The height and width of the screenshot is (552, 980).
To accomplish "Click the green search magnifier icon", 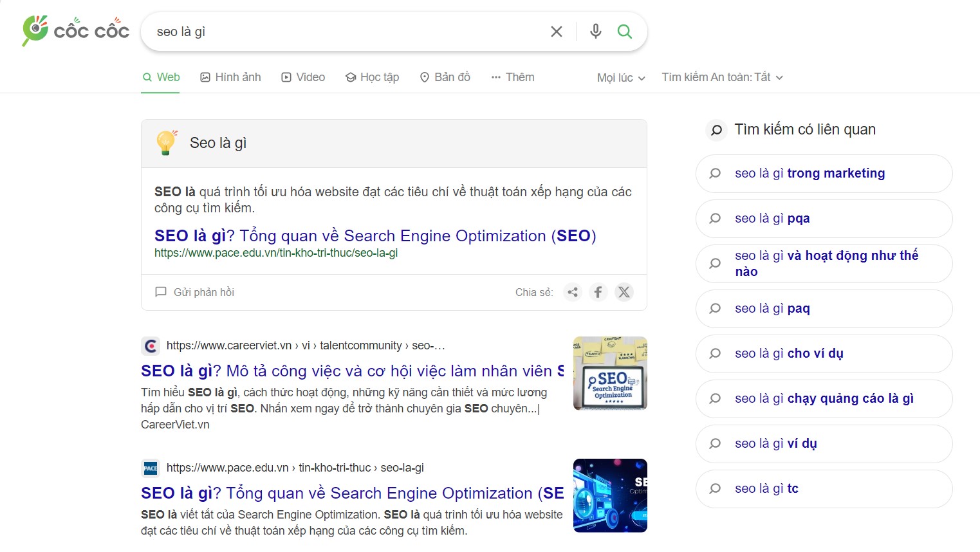I will click(x=624, y=32).
